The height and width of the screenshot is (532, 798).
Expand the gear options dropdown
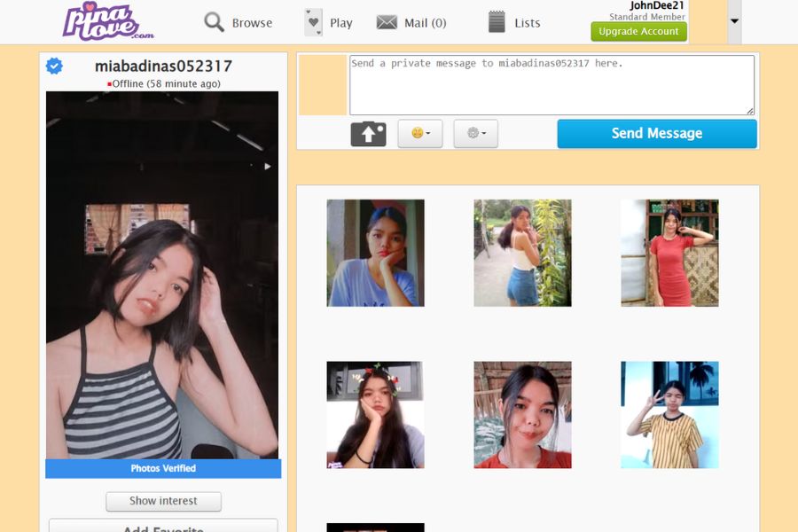pyautogui.click(x=475, y=134)
